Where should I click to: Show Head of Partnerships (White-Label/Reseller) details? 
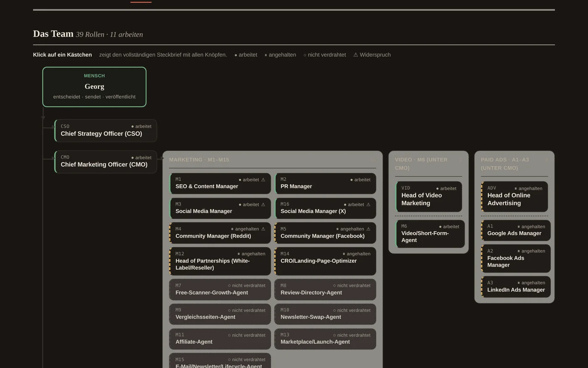tap(220, 261)
